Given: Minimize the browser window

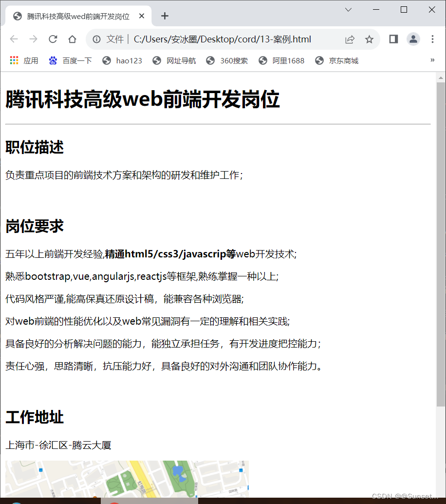Looking at the screenshot, I should (x=376, y=10).
